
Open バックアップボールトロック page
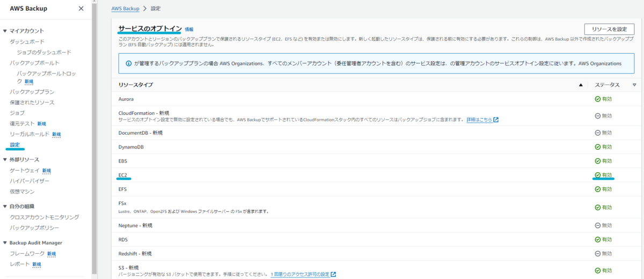pos(46,76)
